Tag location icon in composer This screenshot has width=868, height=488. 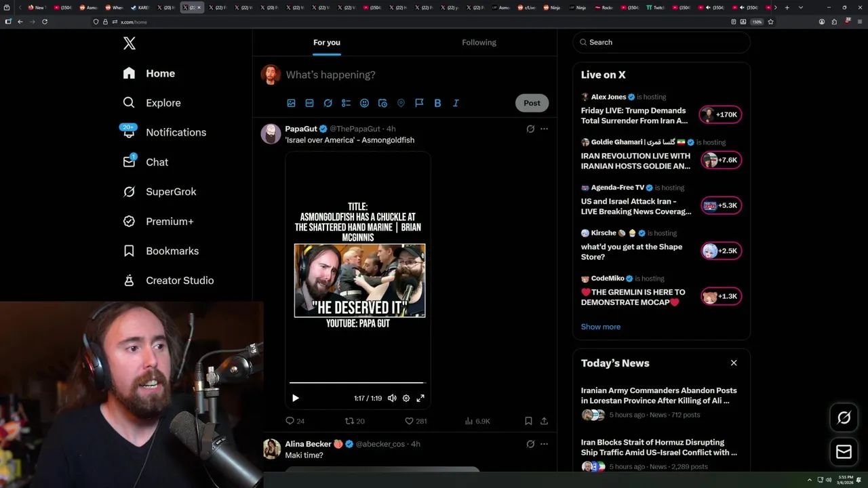pos(401,103)
